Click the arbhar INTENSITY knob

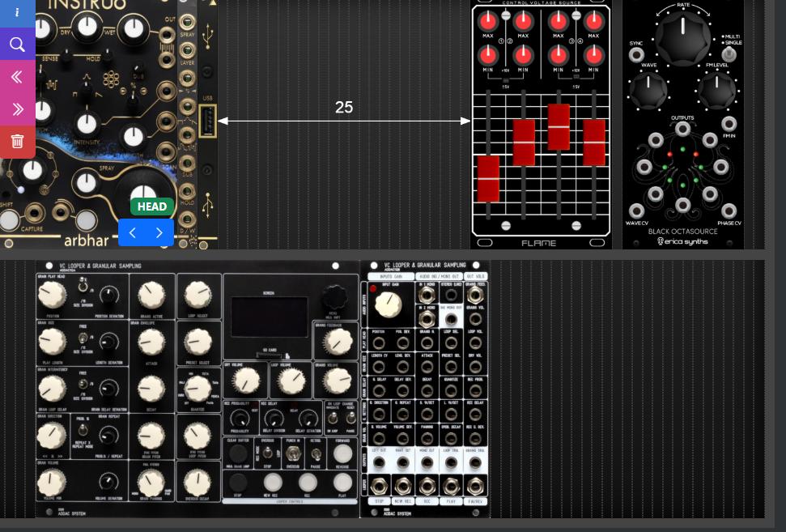(87, 124)
